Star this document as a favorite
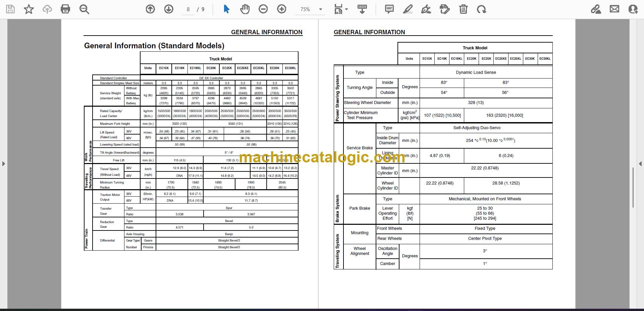The width and height of the screenshot is (644, 311). coord(29,9)
